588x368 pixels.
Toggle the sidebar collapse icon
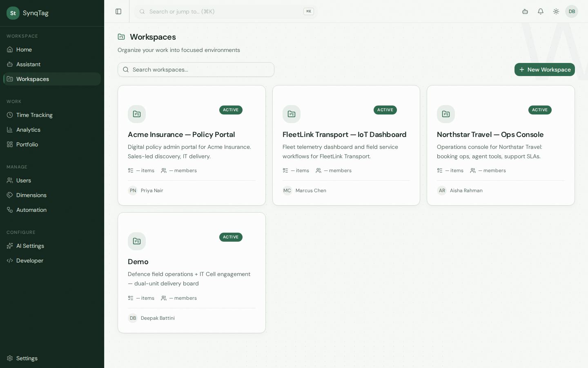coord(118,11)
